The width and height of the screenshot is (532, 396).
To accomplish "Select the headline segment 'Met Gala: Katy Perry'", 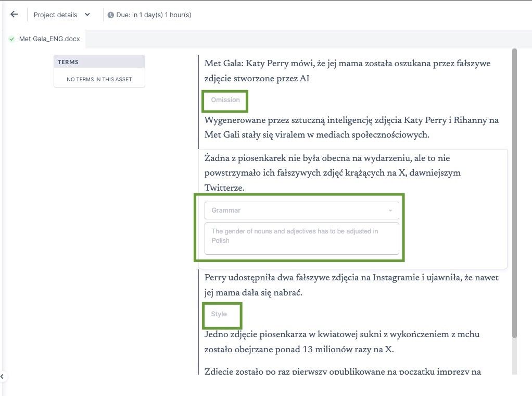I will tap(347, 71).
